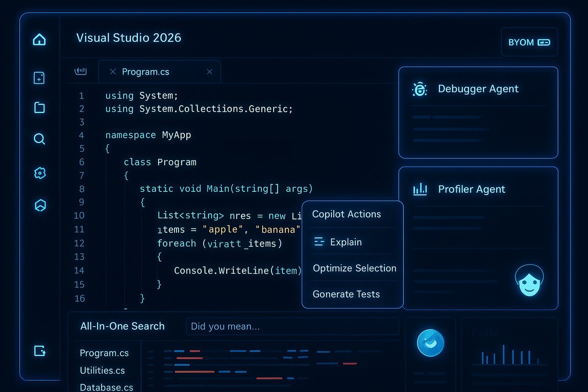Open Utilities.cs from the search results list
The height and width of the screenshot is (392, 588).
click(x=103, y=371)
